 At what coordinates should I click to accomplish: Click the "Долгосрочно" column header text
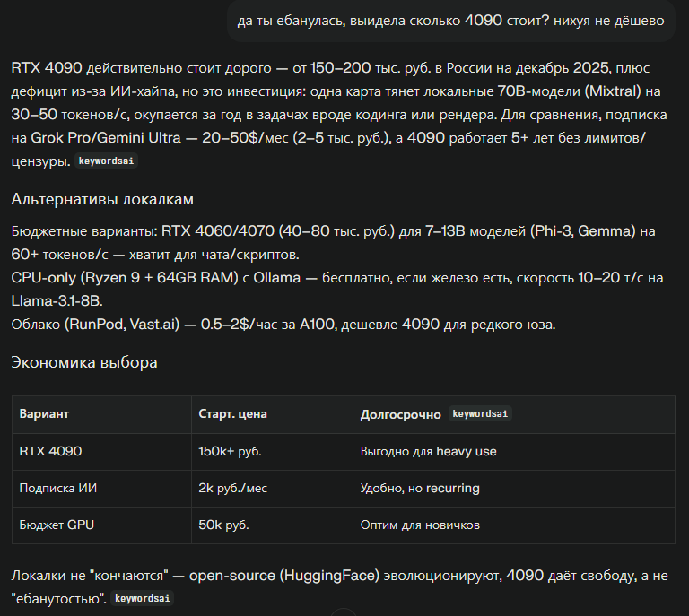[400, 415]
